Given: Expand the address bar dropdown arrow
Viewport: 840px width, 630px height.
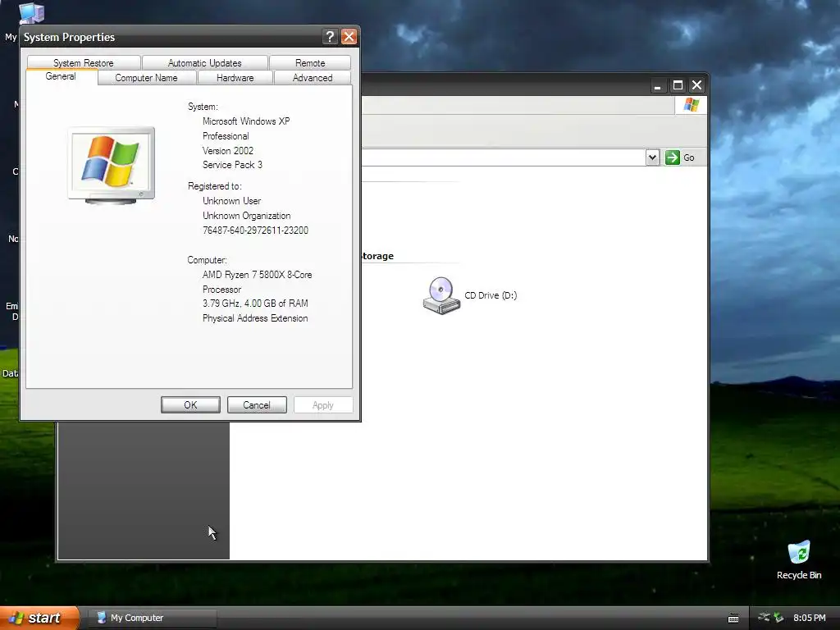Looking at the screenshot, I should [x=652, y=157].
